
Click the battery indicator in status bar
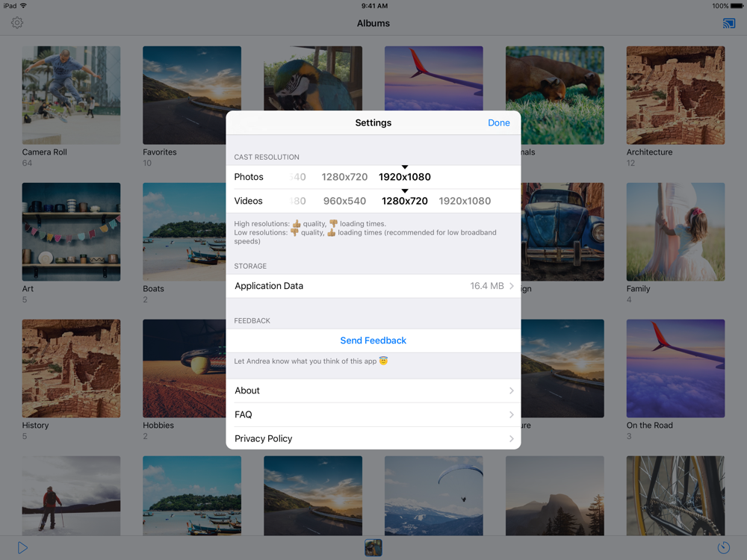pyautogui.click(x=737, y=6)
